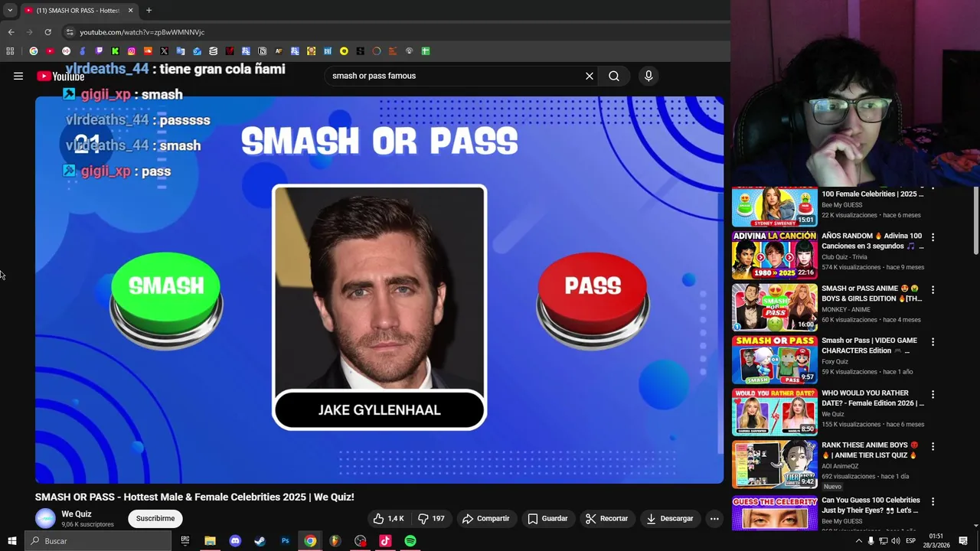Open the Google bookmark icon
Viewport: 980px width, 551px height.
point(33,51)
